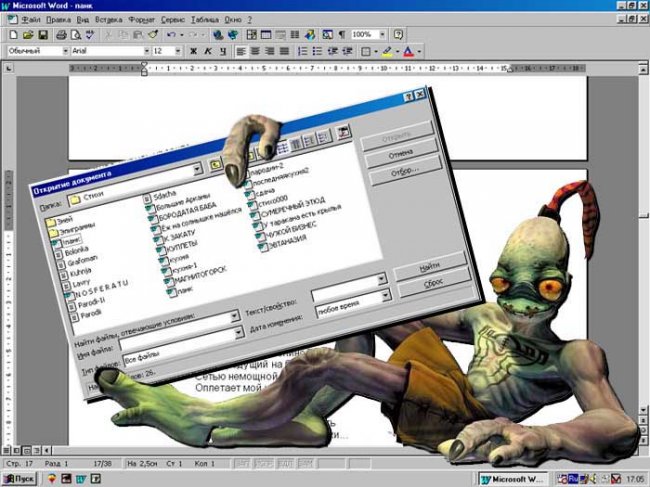Click the dialog's question mark help button

[408, 97]
